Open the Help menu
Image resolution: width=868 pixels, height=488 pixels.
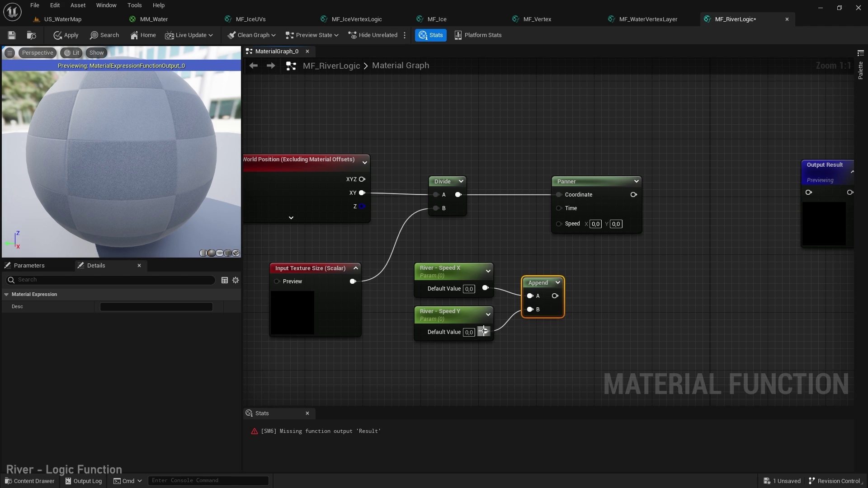pos(158,5)
